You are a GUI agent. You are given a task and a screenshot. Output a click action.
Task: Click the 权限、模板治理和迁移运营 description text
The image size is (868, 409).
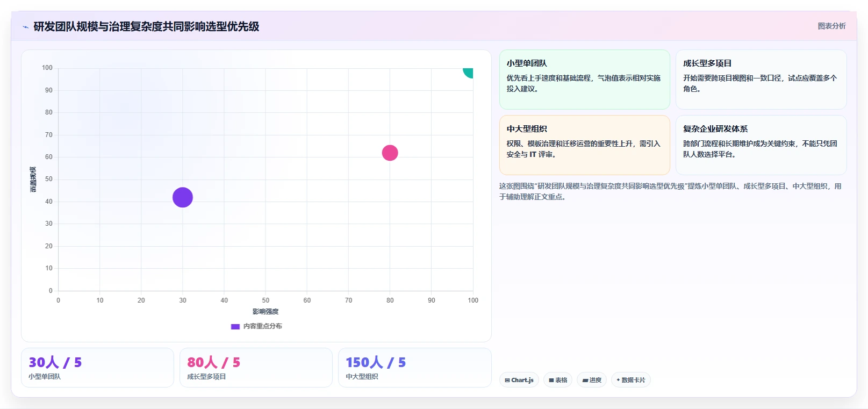click(583, 149)
